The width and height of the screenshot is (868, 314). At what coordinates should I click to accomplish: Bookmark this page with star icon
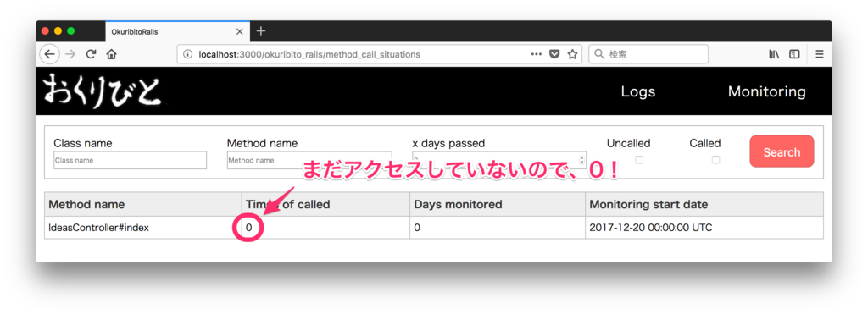click(x=572, y=54)
